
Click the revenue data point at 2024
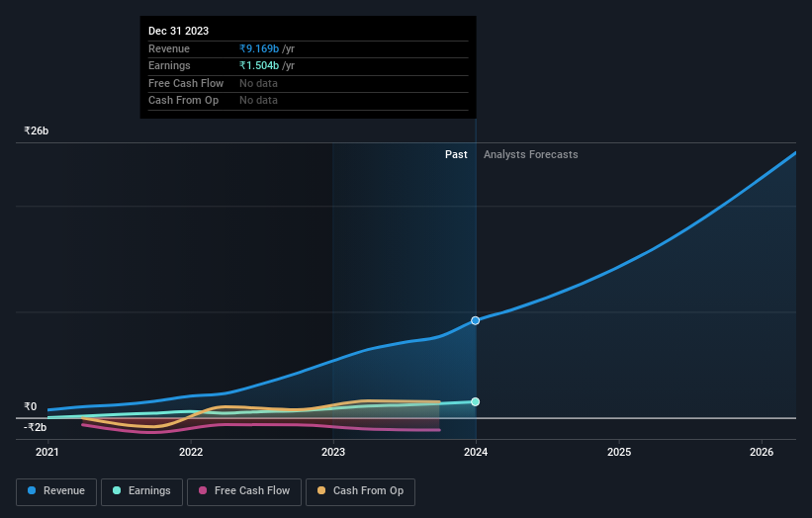(475, 321)
